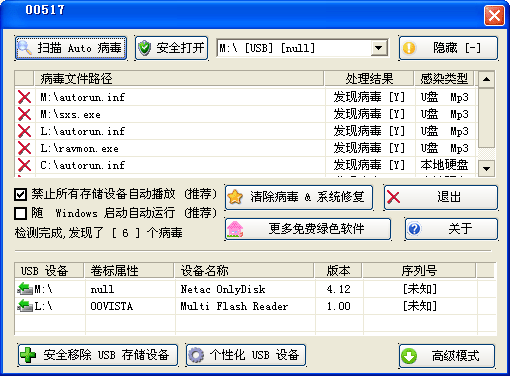
Task: Click 本地硬盘 infection type cell
Action: [x=444, y=165]
